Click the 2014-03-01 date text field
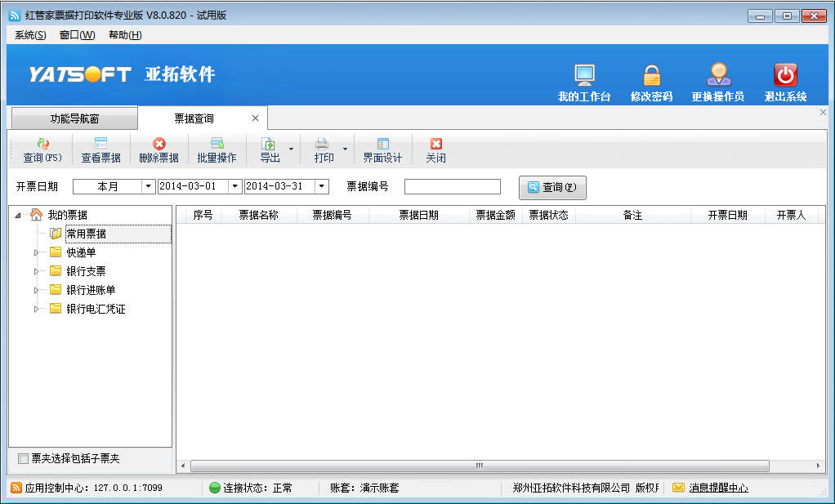Screen dimensions: 835x504 (194, 186)
